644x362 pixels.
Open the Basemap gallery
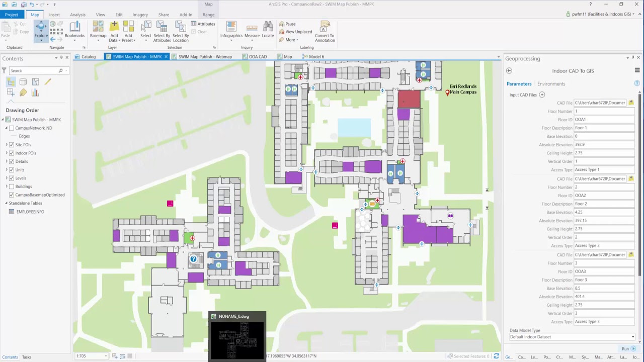click(98, 30)
